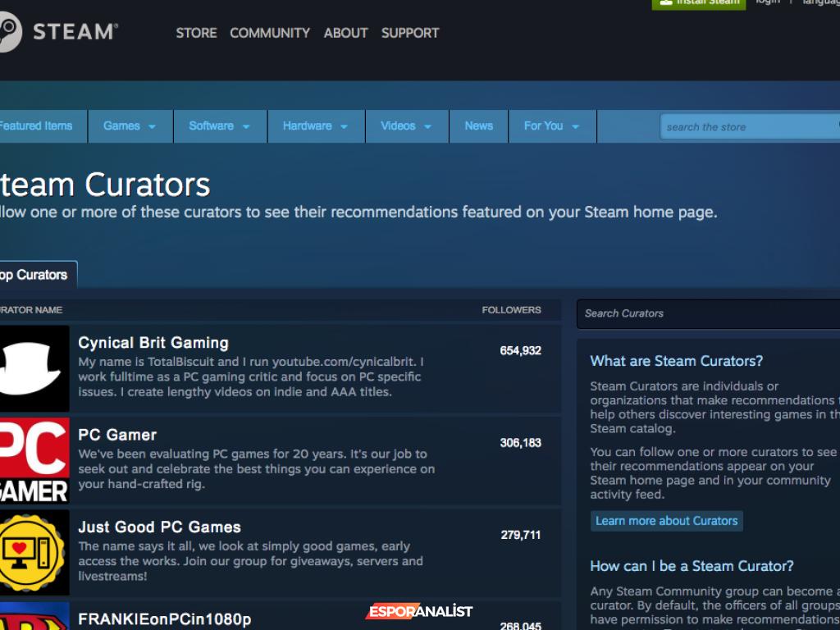Open the For You dropdown
This screenshot has height=630, width=840.
click(x=551, y=126)
